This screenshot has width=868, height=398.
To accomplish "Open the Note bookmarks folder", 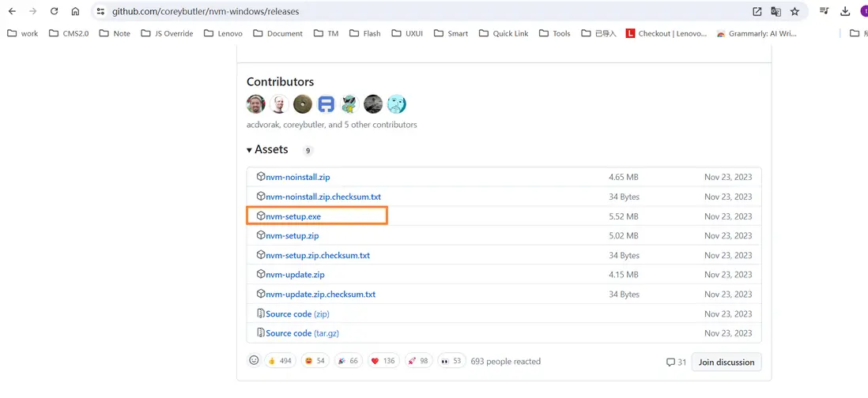I will (x=115, y=33).
